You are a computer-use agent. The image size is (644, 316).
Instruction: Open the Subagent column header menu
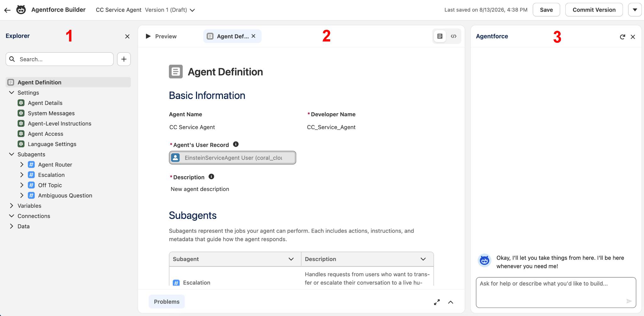click(x=291, y=259)
